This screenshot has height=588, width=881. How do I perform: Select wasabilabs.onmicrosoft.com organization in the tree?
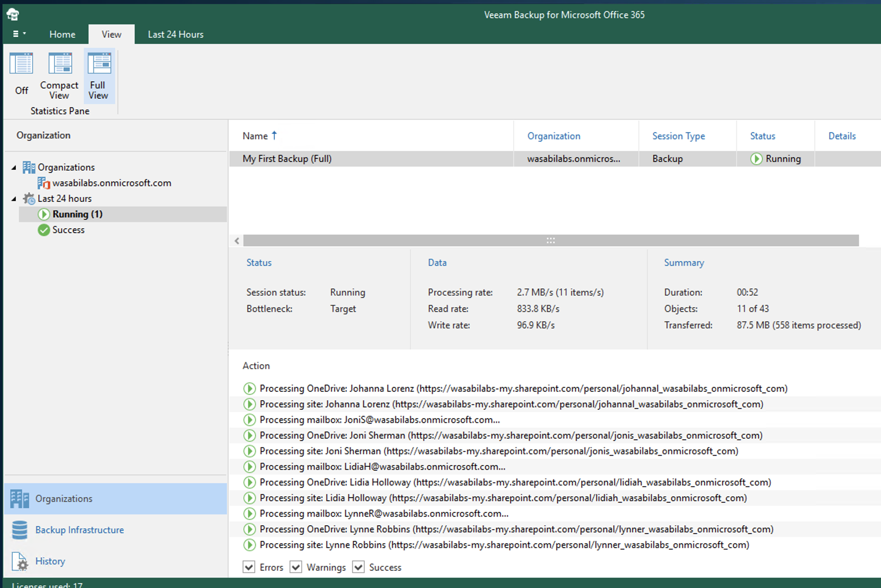point(112,183)
